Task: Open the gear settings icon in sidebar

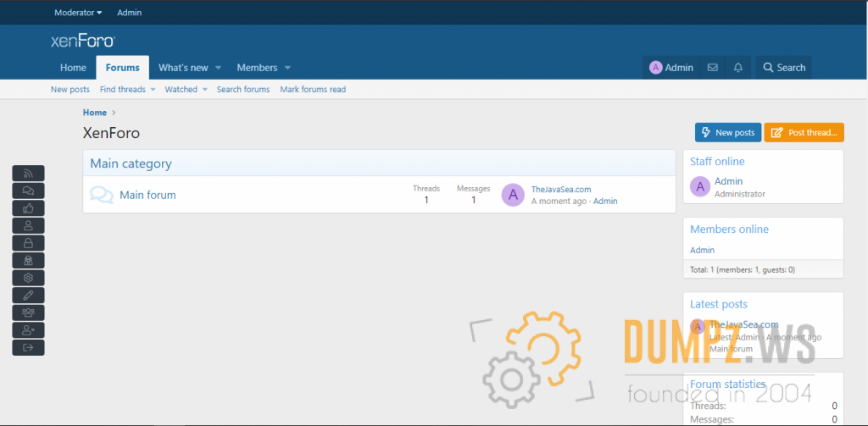Action: (x=28, y=278)
